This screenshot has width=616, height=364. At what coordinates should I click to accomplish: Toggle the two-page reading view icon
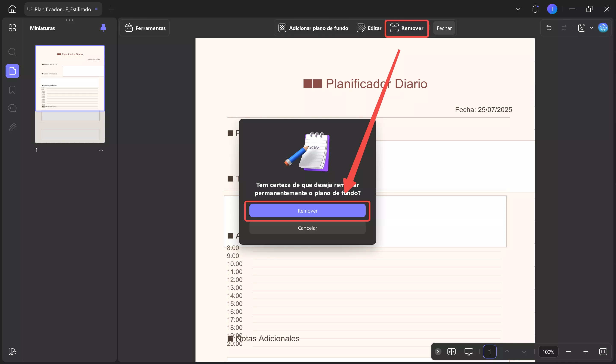pyautogui.click(x=451, y=352)
